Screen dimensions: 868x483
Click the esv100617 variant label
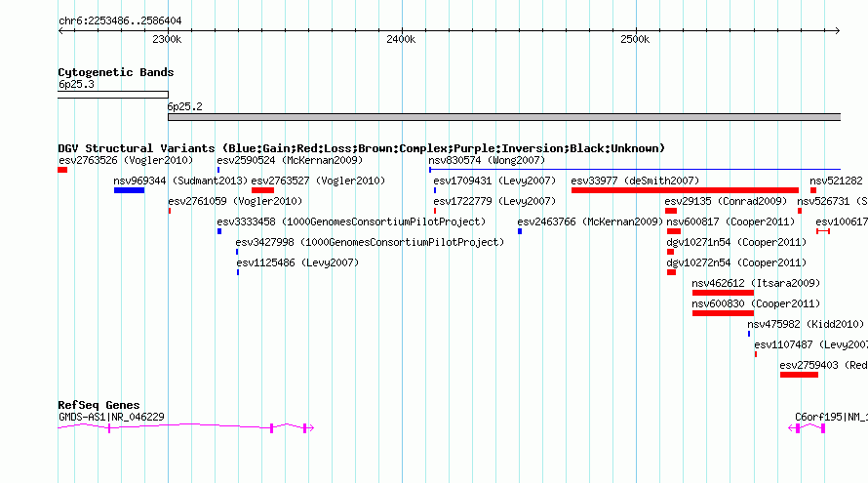(842, 222)
